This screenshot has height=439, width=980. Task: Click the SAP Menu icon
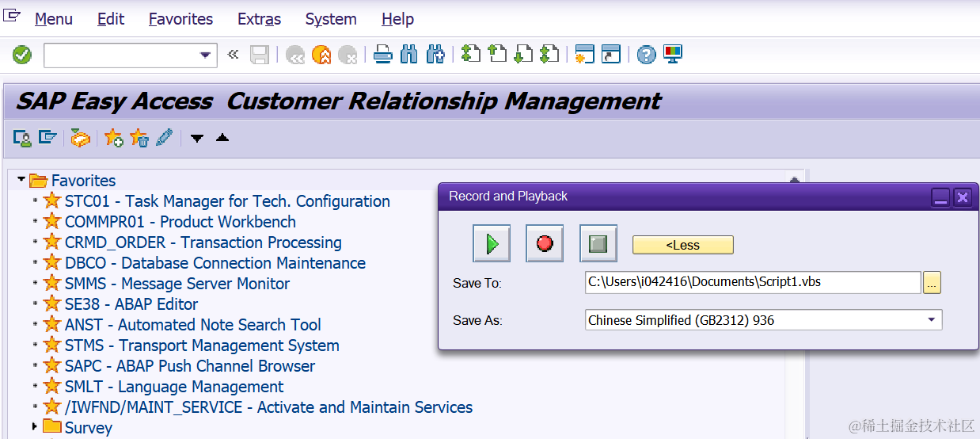[48, 138]
